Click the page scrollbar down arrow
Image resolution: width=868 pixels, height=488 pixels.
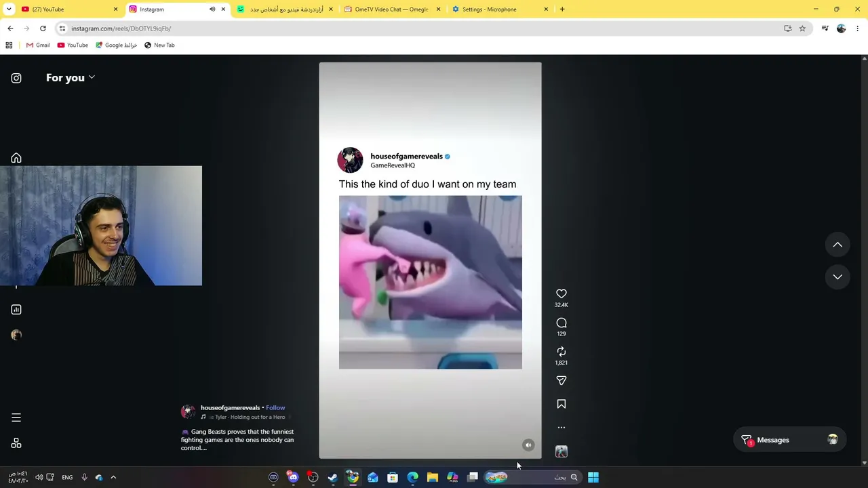point(864,463)
